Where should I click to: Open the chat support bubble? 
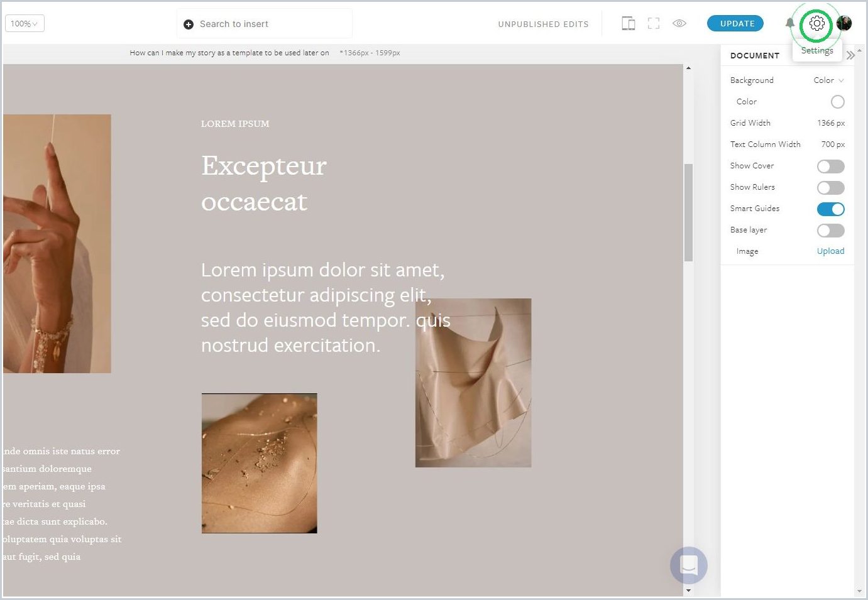(689, 565)
